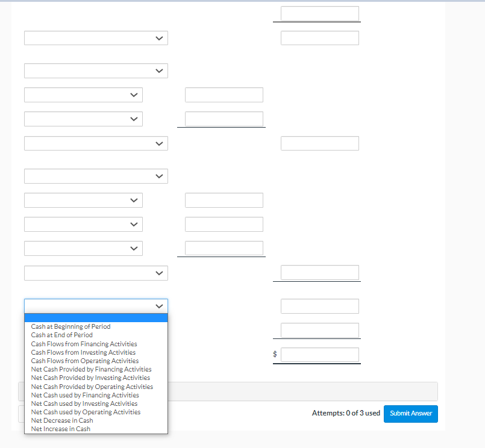The image size is (485, 448).
Task: Select "Net Cash Provided by Operating Activities"
Action: click(x=91, y=386)
